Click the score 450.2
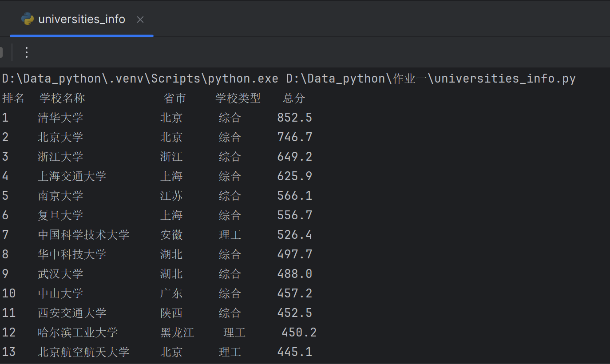The width and height of the screenshot is (610, 364). (x=299, y=332)
